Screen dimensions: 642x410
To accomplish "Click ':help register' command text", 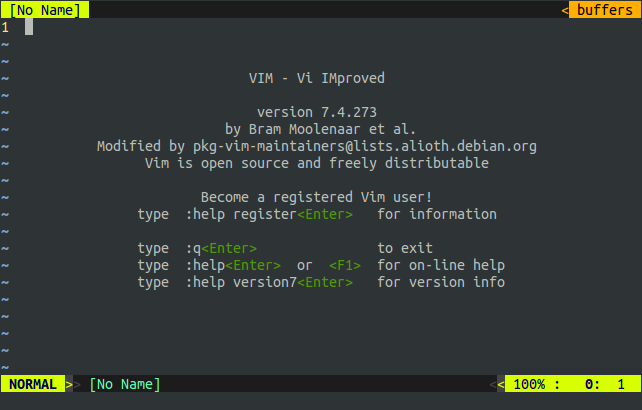I will tap(241, 214).
